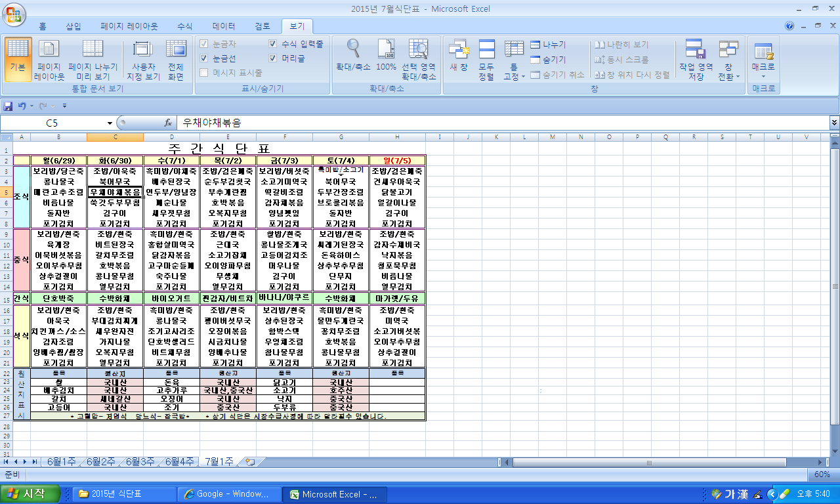The image size is (840, 504).
Task: Uncheck the 머리글 checkbox
Action: [273, 58]
